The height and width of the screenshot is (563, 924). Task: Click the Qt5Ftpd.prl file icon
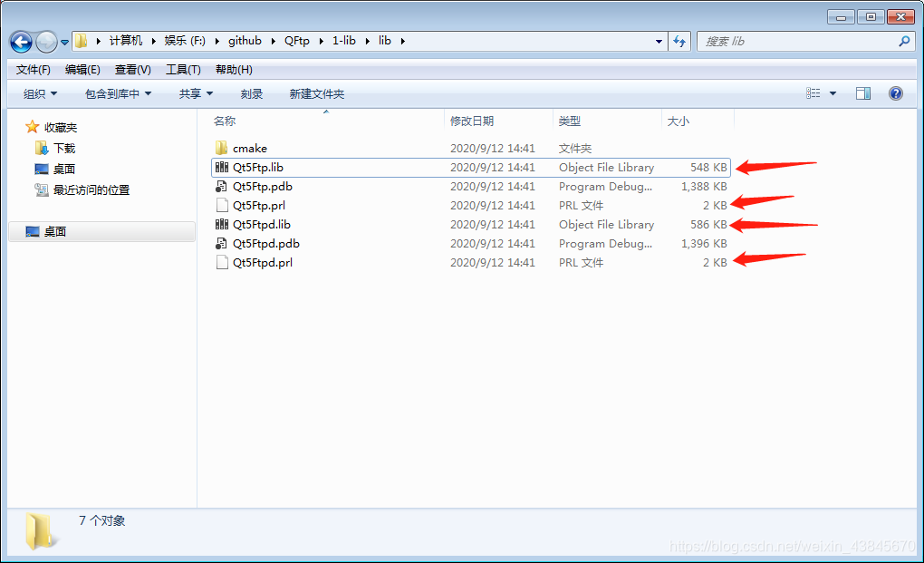click(x=222, y=262)
